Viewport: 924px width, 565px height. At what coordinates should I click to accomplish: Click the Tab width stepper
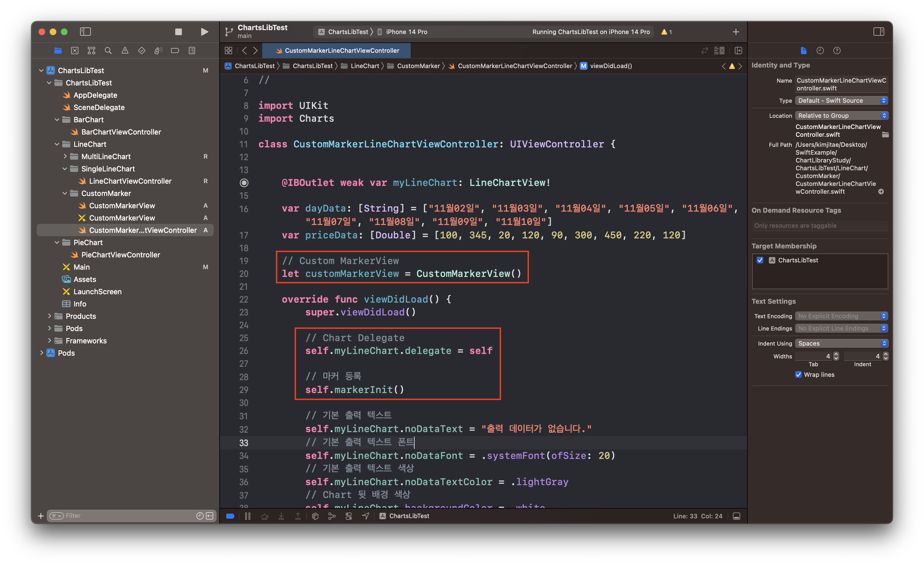tap(836, 356)
